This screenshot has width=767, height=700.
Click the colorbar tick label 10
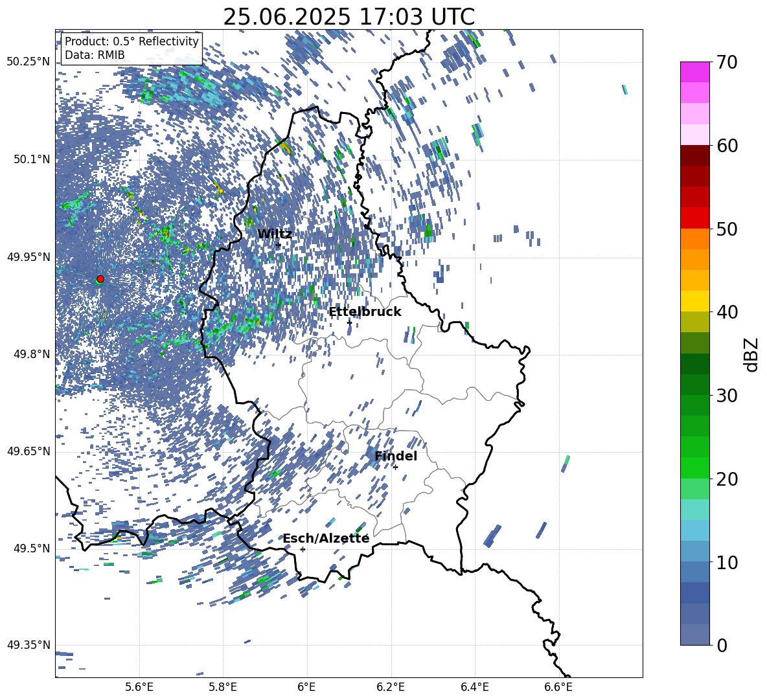(x=727, y=562)
